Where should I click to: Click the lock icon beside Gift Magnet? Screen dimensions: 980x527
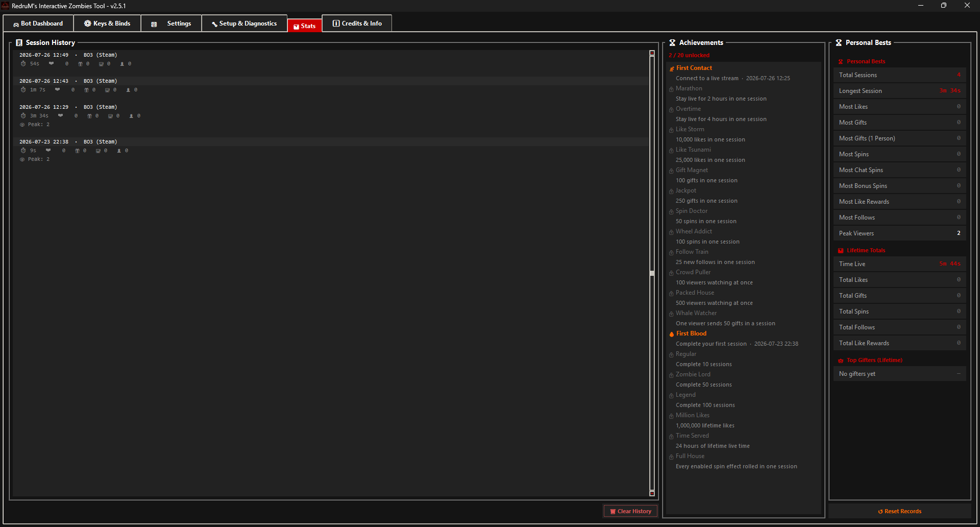(x=671, y=171)
